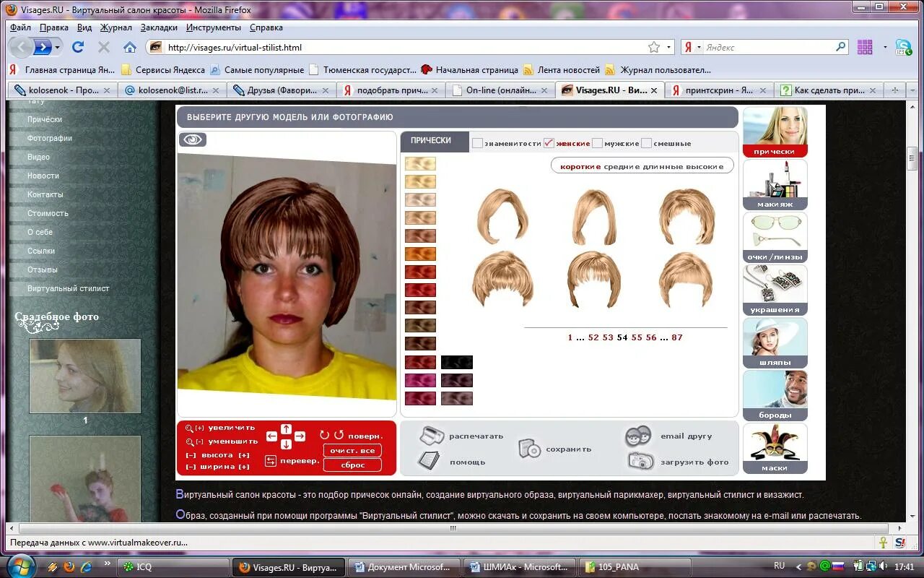The width and height of the screenshot is (924, 578).
Task: Open ICQ in the Windows taskbar
Action: click(173, 567)
